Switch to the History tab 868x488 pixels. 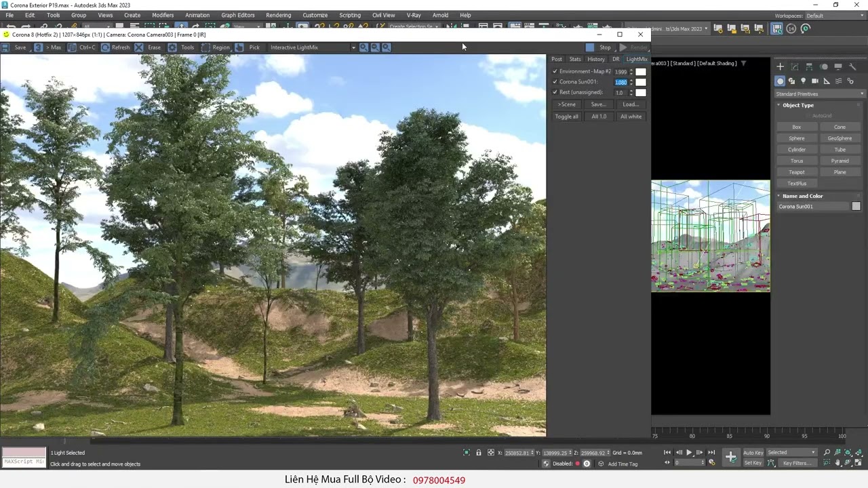tap(596, 59)
